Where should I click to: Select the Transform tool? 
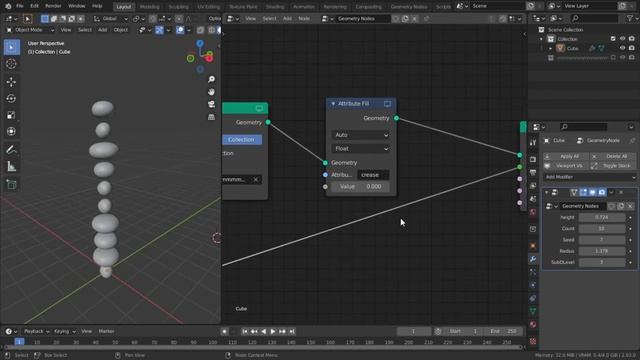pos(11,131)
